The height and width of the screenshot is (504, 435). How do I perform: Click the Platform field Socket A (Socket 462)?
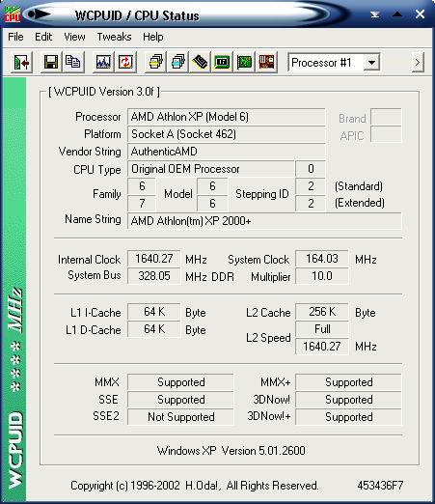226,134
